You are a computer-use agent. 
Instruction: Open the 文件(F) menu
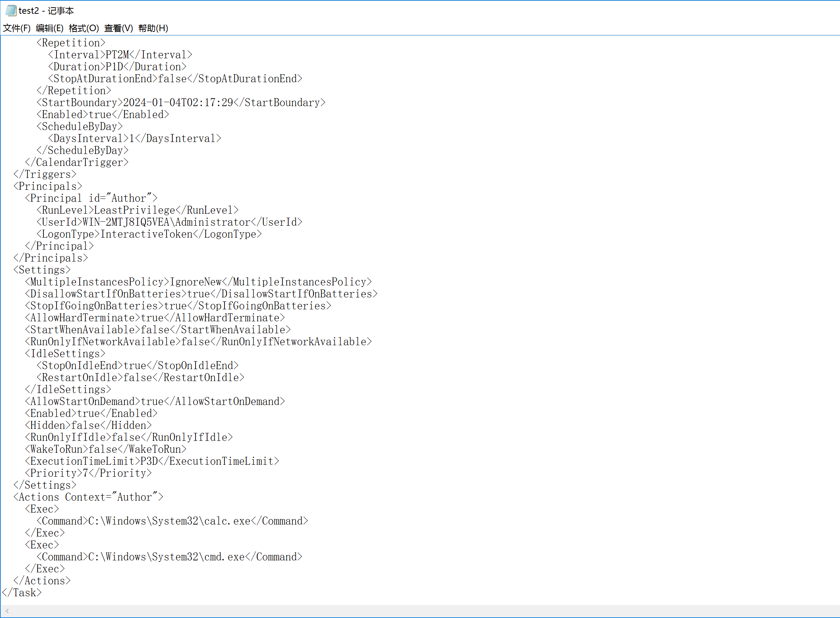tap(16, 28)
